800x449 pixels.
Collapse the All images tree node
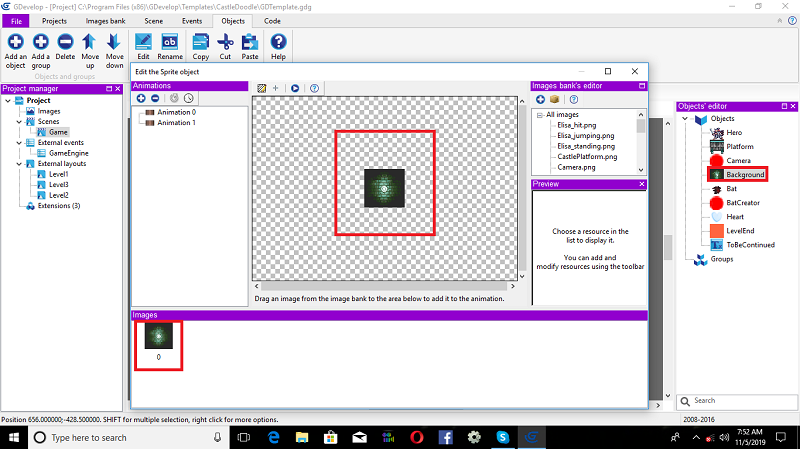pyautogui.click(x=539, y=115)
